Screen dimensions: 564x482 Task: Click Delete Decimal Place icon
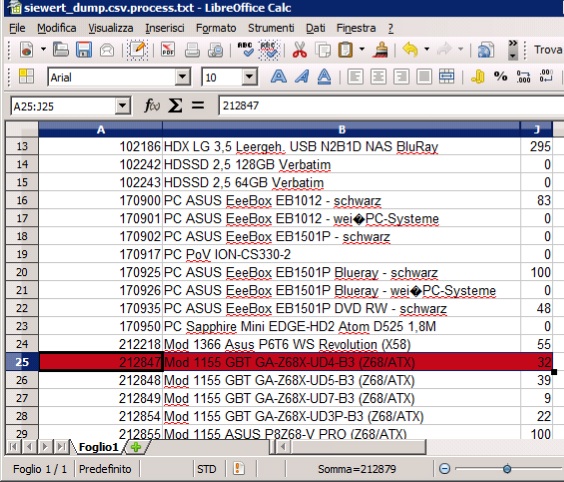click(546, 76)
